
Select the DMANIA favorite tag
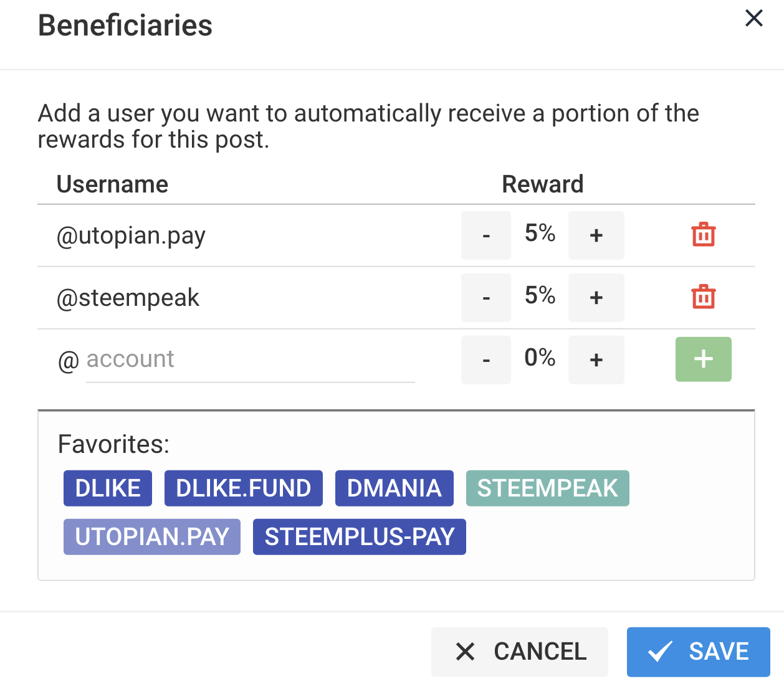394,488
